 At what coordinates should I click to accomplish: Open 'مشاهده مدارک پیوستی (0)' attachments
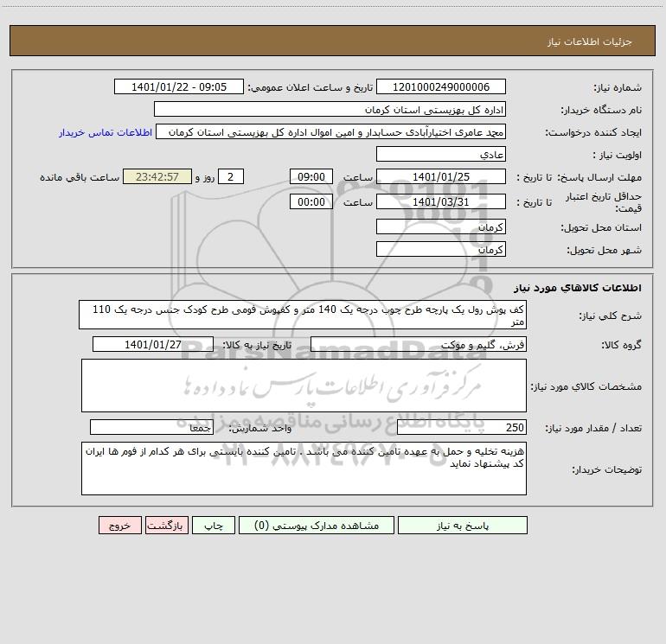(x=317, y=526)
